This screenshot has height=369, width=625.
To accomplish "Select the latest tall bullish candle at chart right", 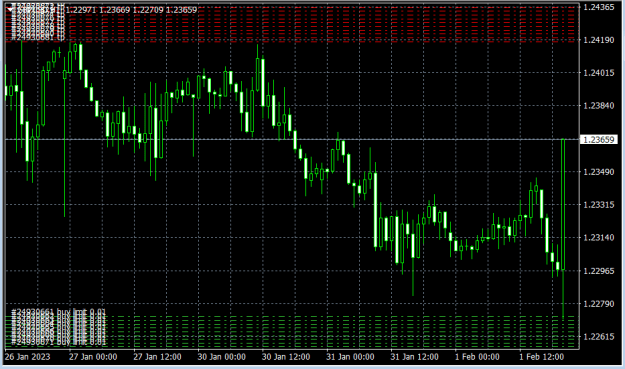I will tap(563, 204).
